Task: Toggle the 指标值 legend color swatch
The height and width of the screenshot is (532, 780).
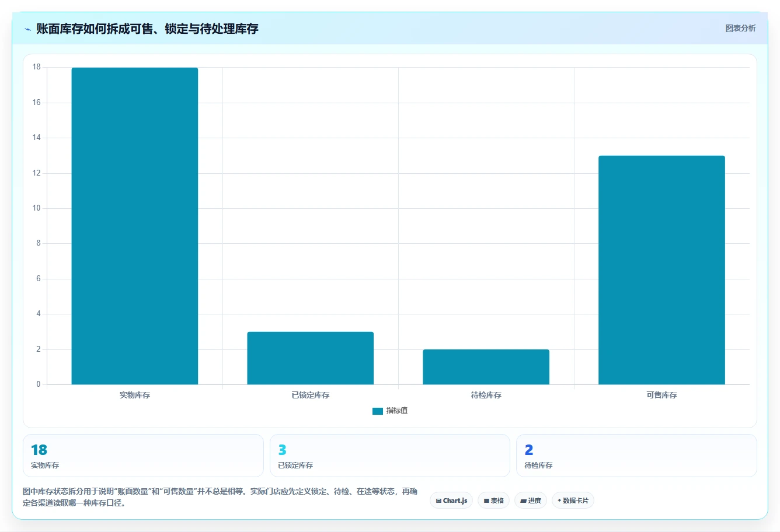Action: click(x=378, y=411)
